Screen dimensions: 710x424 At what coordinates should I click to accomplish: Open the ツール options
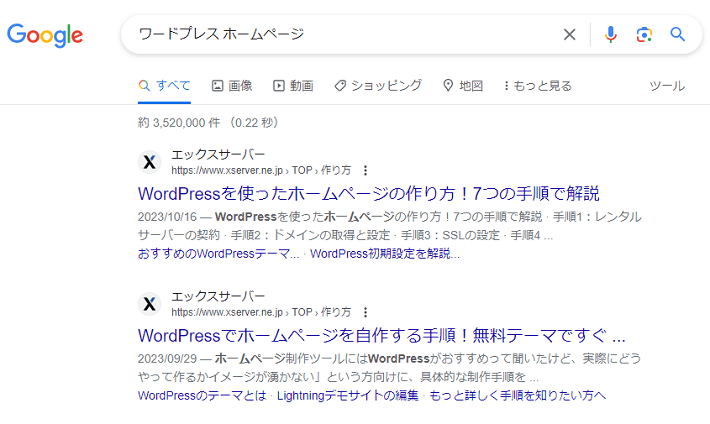pyautogui.click(x=667, y=86)
